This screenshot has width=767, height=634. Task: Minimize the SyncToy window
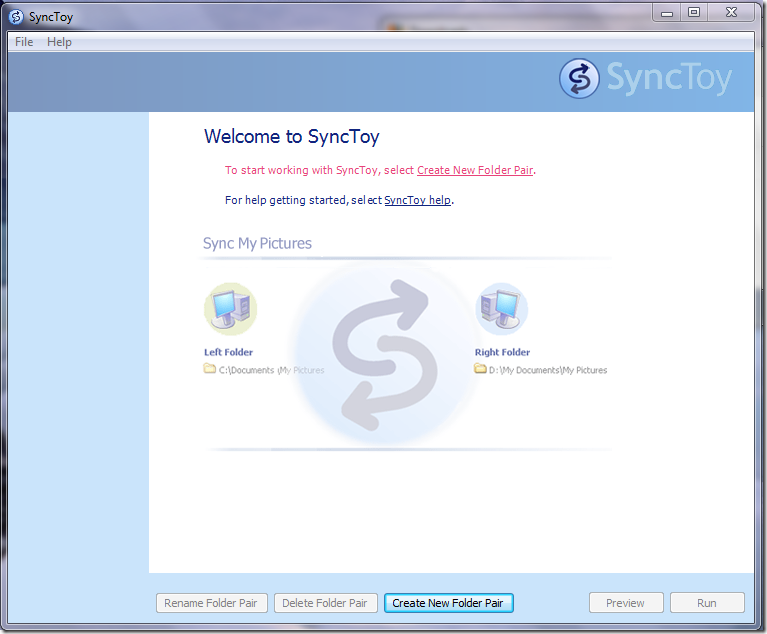pos(667,13)
